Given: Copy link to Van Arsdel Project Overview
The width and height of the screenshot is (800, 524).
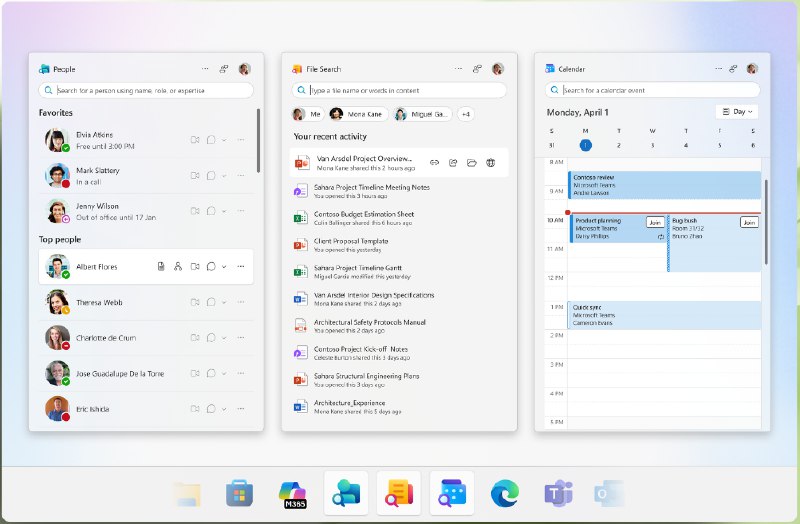Looking at the screenshot, I should pyautogui.click(x=434, y=163).
